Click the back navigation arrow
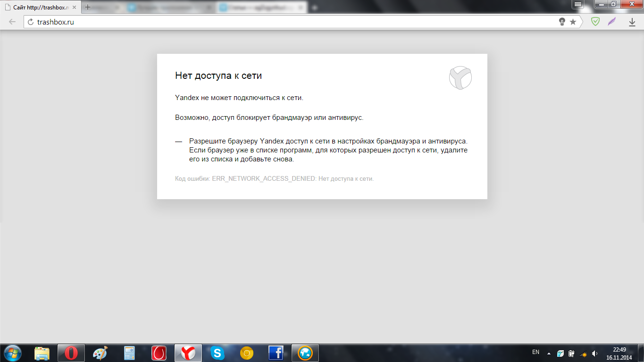 click(12, 22)
